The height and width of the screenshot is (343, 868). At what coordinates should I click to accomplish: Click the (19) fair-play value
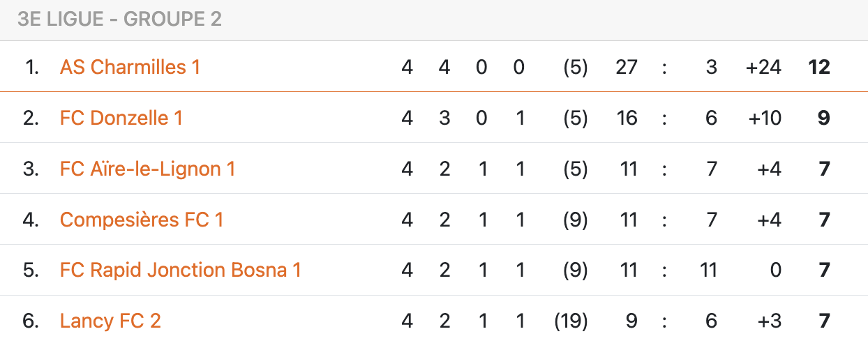click(x=571, y=321)
